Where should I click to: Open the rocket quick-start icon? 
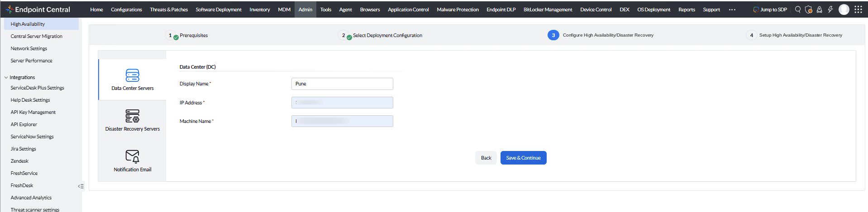coord(819,9)
